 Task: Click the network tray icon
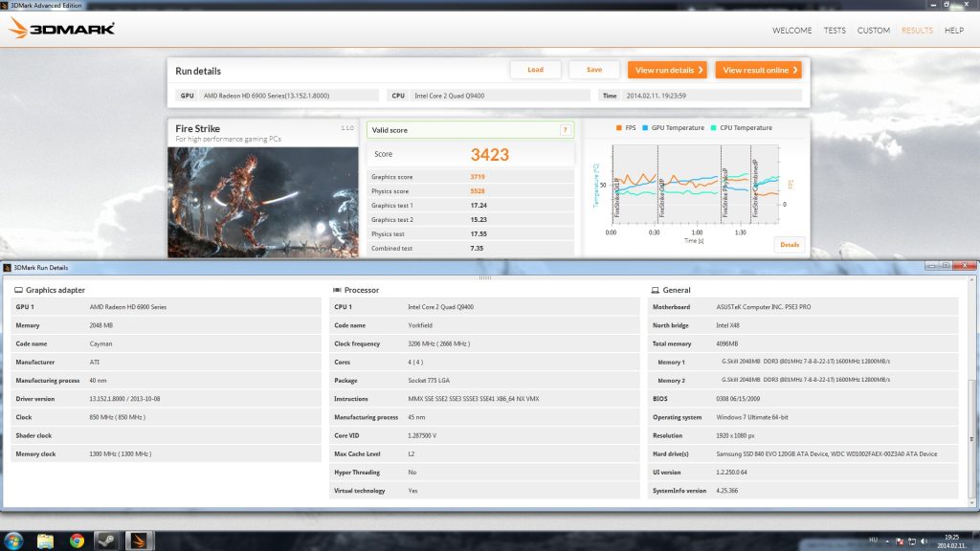912,541
